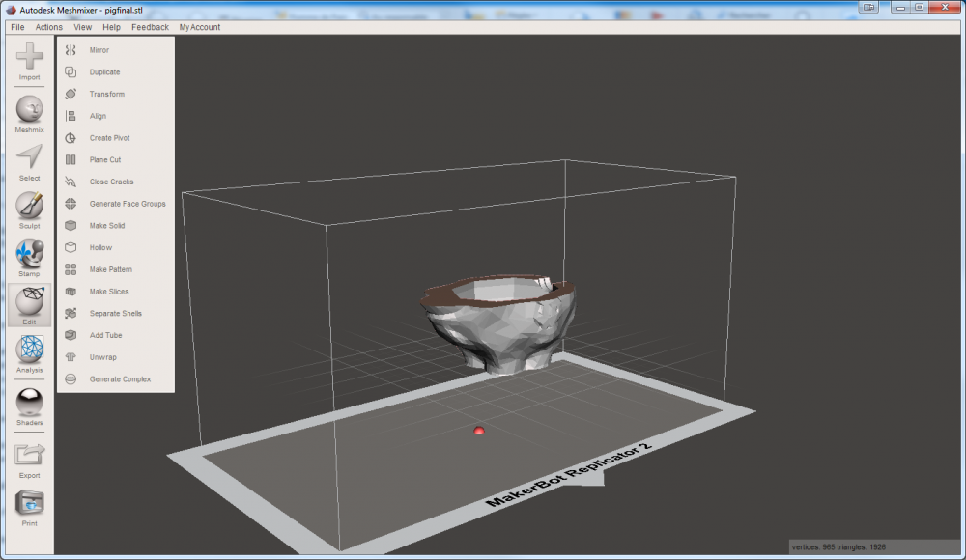This screenshot has height=560, width=966.
Task: Open the Analysis tool
Action: (29, 354)
